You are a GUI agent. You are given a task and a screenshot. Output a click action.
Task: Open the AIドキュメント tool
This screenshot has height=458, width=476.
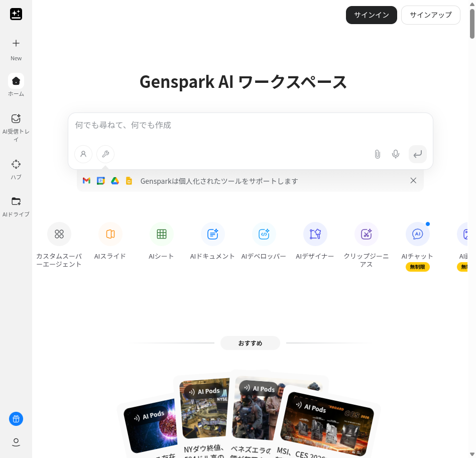[212, 234]
